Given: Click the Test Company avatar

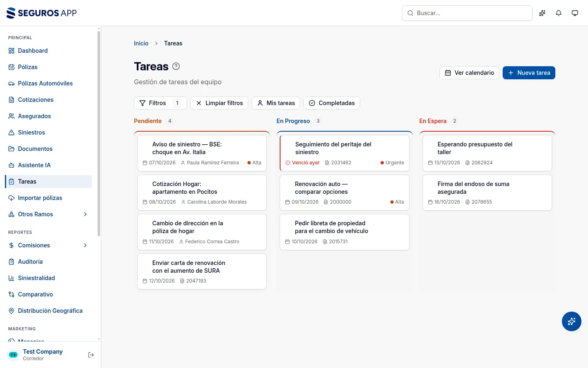Looking at the screenshot, I should pyautogui.click(x=13, y=355).
